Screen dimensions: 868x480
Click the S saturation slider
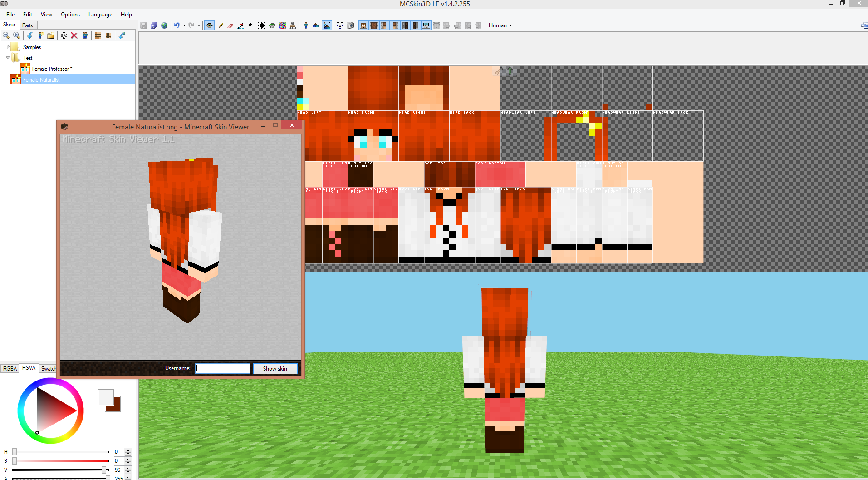61,461
